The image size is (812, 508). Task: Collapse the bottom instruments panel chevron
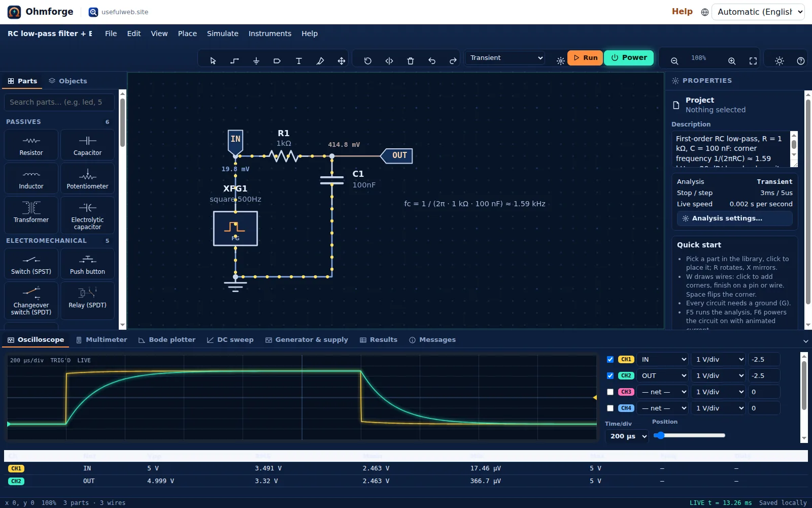tap(805, 341)
